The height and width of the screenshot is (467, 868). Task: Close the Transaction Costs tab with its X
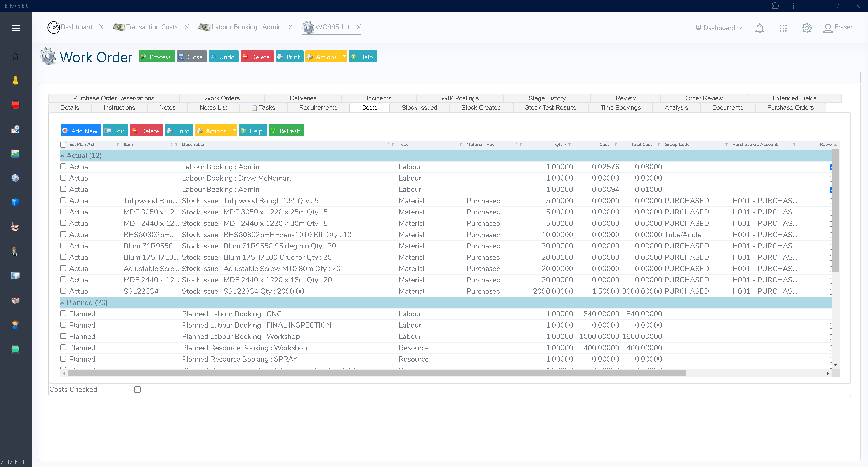(187, 27)
